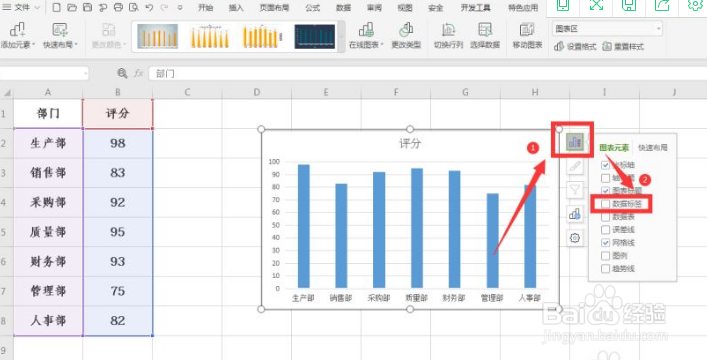The width and height of the screenshot is (707, 360).
Task: Click the online chart floating button
Action: pyautogui.click(x=574, y=214)
